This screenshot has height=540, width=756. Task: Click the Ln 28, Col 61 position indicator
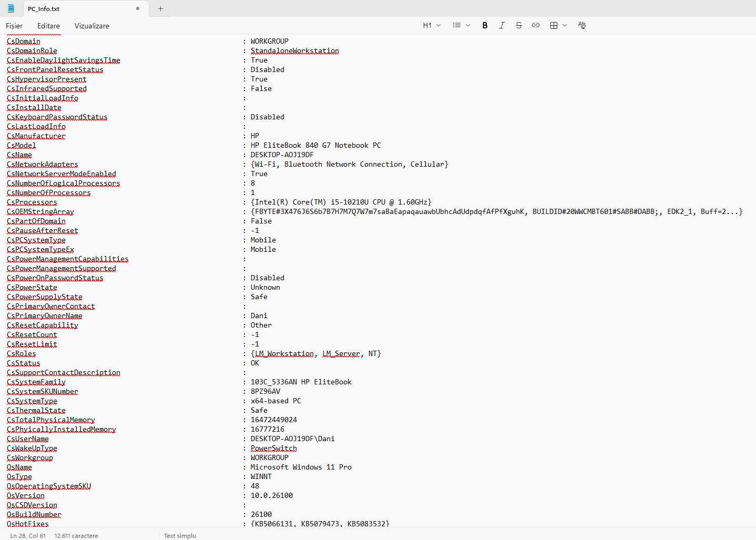click(28, 536)
